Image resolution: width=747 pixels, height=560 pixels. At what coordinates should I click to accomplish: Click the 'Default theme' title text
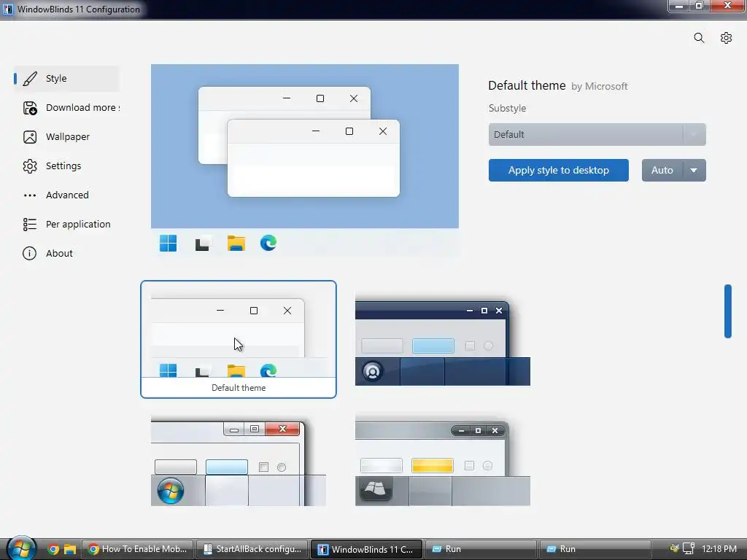pyautogui.click(x=527, y=86)
